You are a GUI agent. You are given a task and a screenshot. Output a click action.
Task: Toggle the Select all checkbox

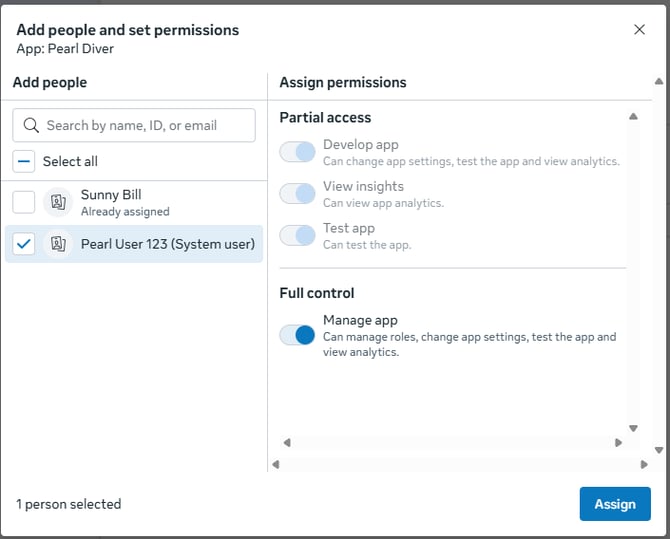click(24, 161)
